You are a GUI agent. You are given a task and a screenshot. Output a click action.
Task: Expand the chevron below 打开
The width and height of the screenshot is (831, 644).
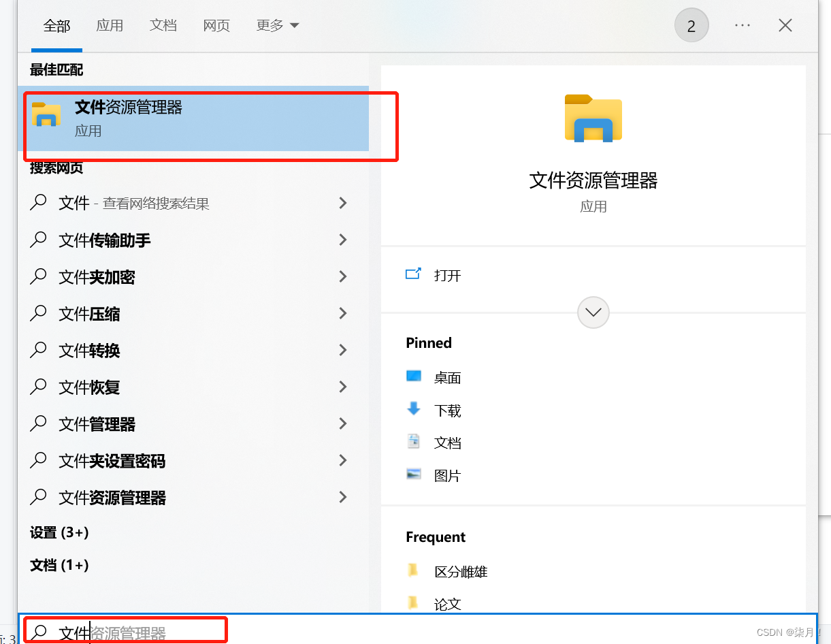click(593, 312)
